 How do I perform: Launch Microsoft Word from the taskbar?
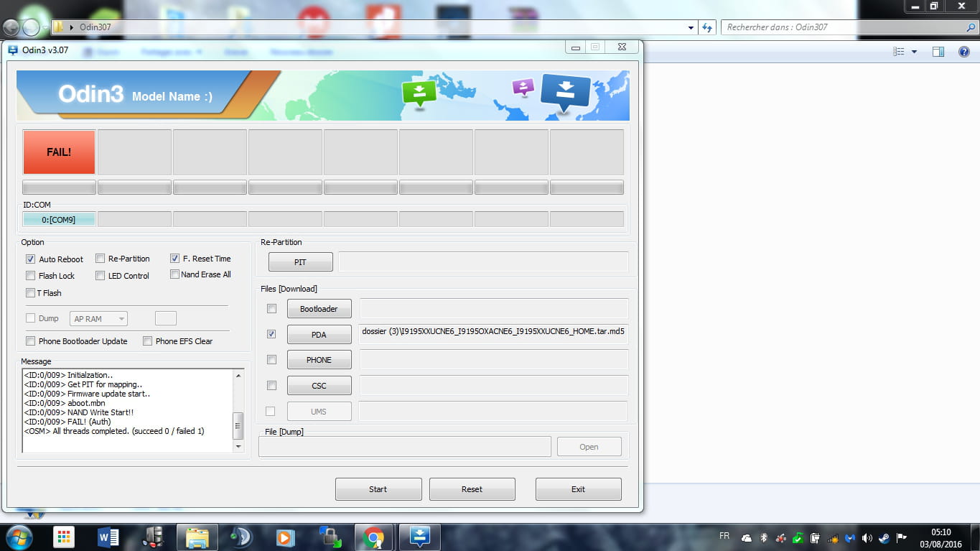[108, 537]
